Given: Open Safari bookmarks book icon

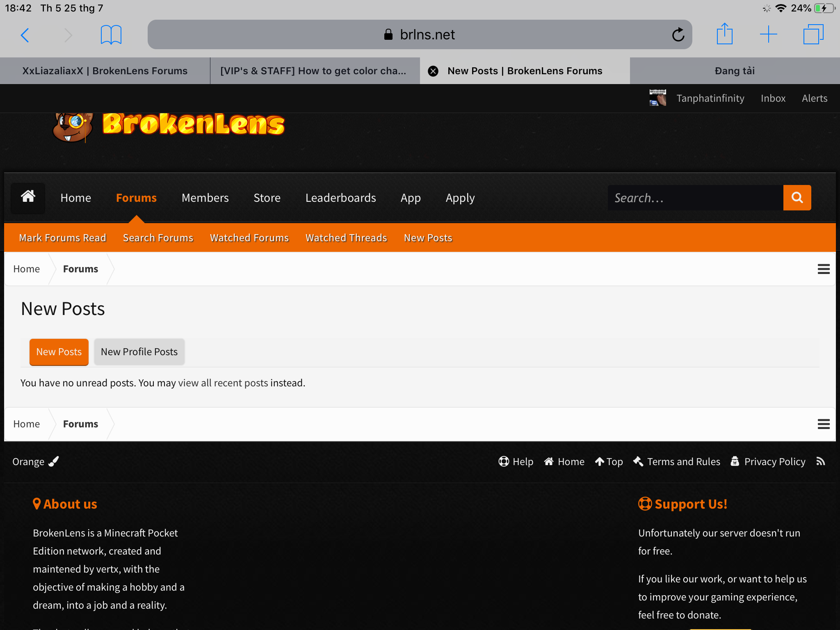Looking at the screenshot, I should (111, 35).
